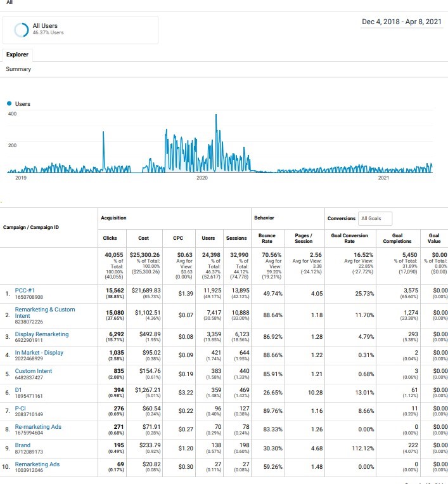Select the Explorer tab

click(x=17, y=55)
